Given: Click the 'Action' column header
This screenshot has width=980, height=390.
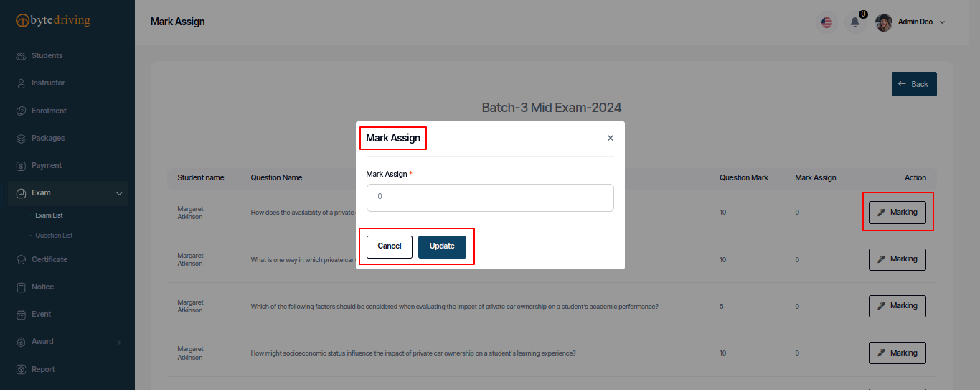Looking at the screenshot, I should click(x=915, y=177).
